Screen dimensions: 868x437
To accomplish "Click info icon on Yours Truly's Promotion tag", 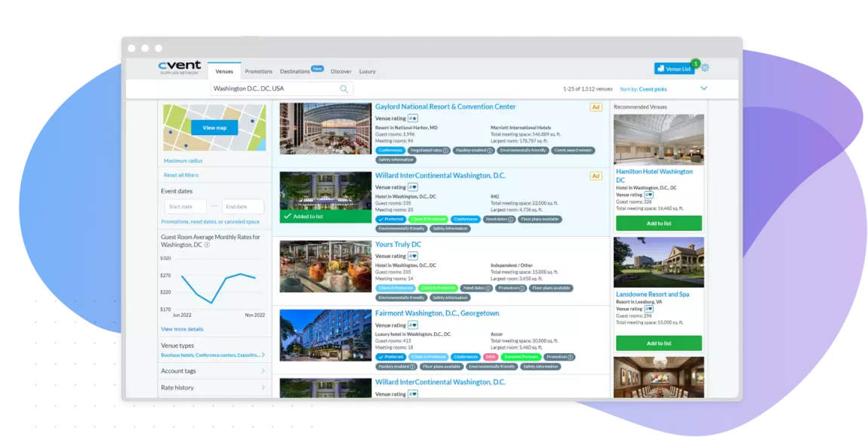I will coord(522,288).
